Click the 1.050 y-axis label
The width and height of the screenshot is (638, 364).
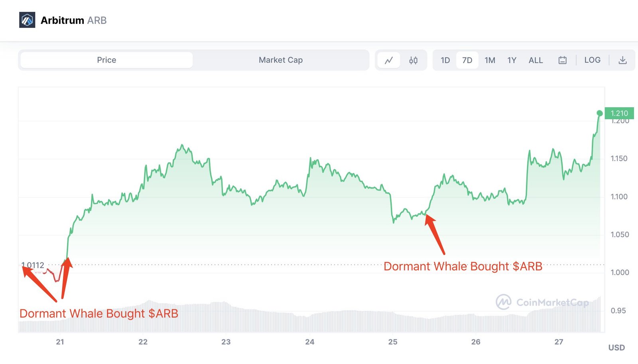pos(620,234)
